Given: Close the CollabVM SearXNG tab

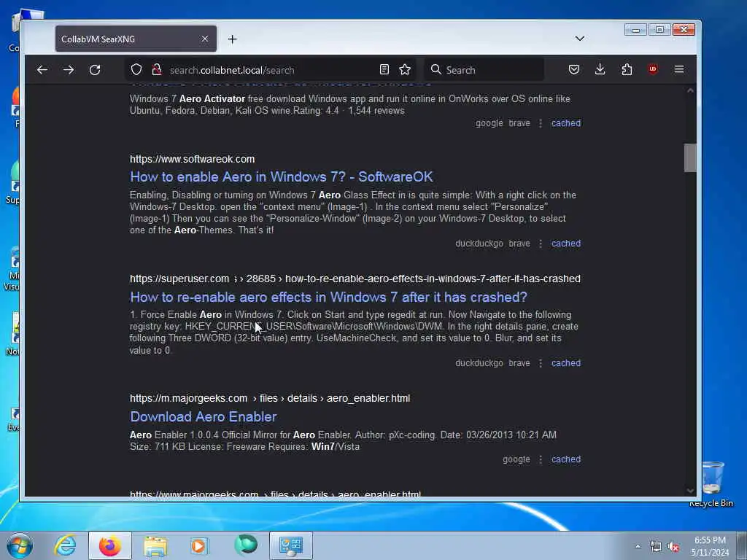Looking at the screenshot, I should click(x=205, y=39).
